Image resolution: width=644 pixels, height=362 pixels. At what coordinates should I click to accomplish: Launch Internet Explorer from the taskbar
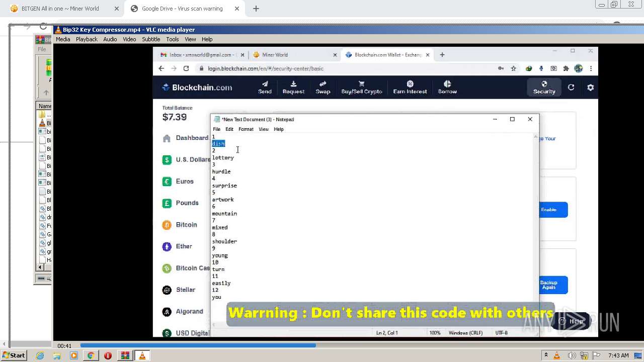[x=40, y=355]
